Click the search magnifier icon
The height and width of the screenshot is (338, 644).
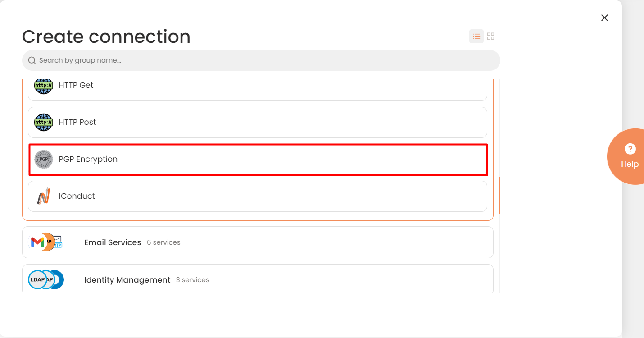32,60
